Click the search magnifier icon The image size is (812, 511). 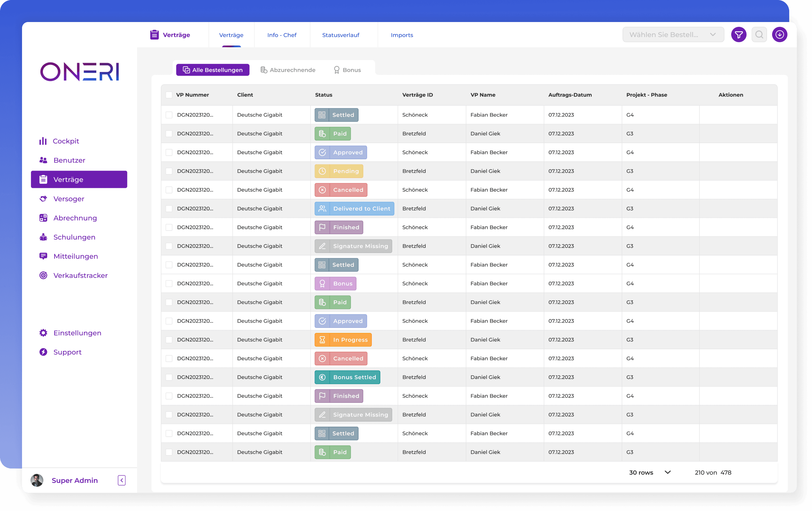(759, 34)
